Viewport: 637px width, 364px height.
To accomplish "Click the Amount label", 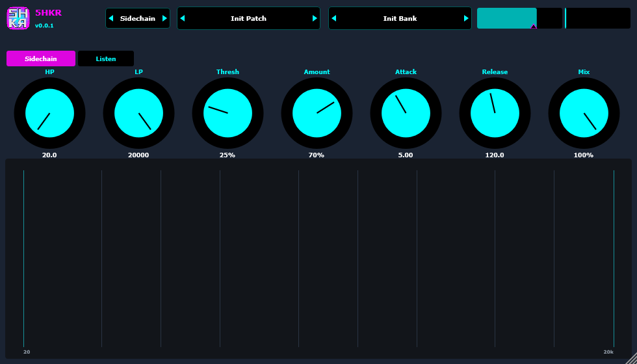I will (317, 72).
